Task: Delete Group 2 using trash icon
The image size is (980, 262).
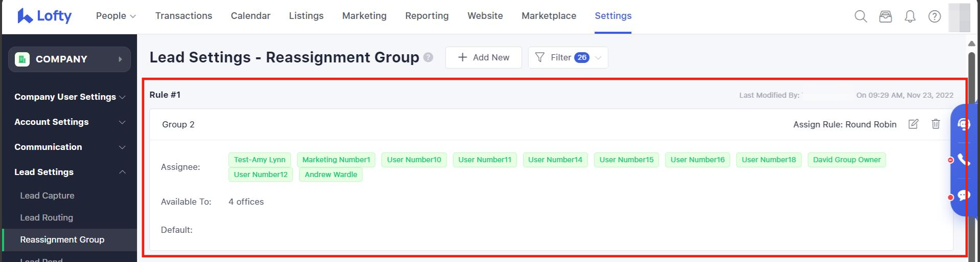Action: (x=936, y=124)
